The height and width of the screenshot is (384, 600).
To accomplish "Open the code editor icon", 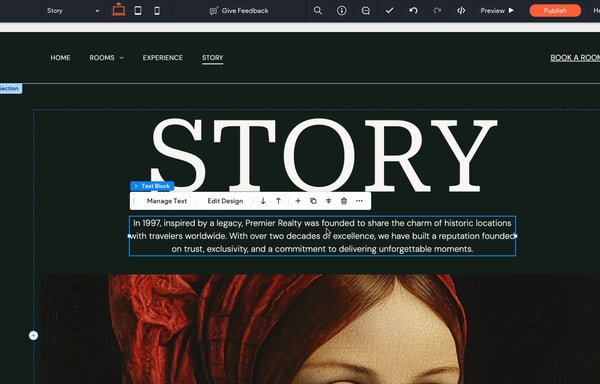I will point(461,10).
